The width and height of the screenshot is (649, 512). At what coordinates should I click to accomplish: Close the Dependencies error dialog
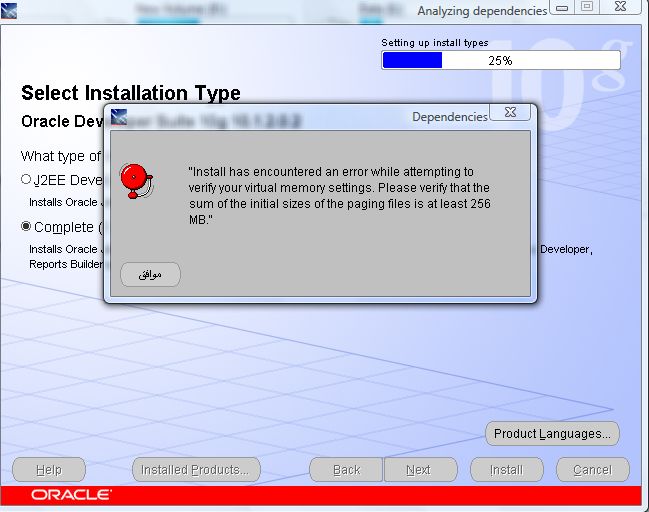click(510, 113)
